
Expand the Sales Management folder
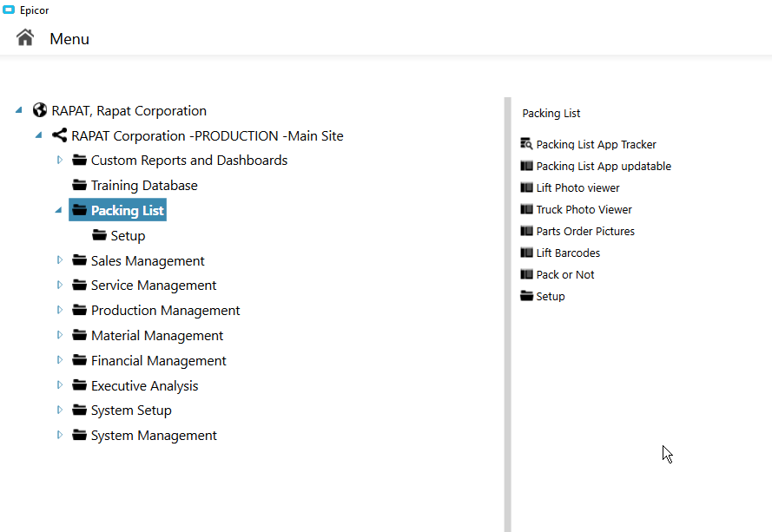point(60,259)
